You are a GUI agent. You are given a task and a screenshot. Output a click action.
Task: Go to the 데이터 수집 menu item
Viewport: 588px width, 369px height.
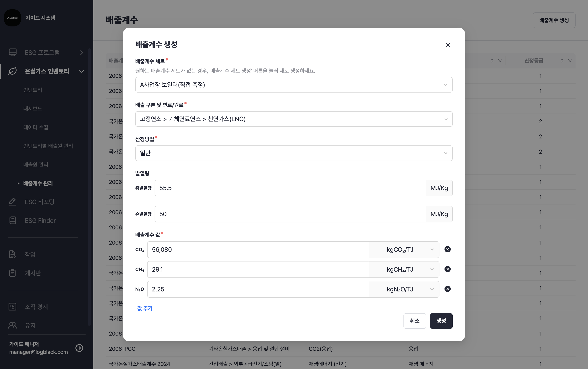[x=36, y=127]
